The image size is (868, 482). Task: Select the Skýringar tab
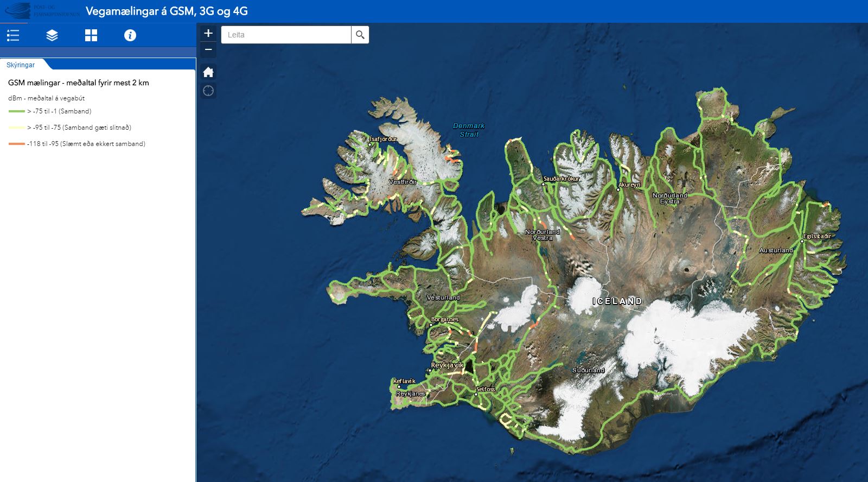tap(21, 65)
